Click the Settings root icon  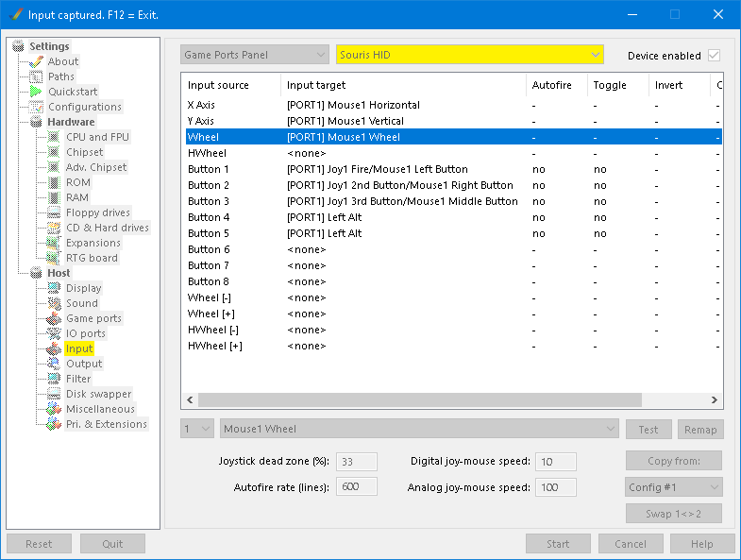click(18, 46)
